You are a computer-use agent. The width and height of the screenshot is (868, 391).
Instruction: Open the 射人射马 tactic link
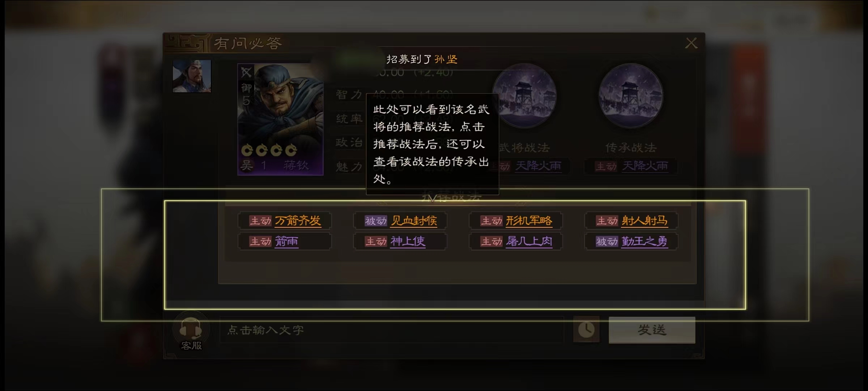(644, 220)
